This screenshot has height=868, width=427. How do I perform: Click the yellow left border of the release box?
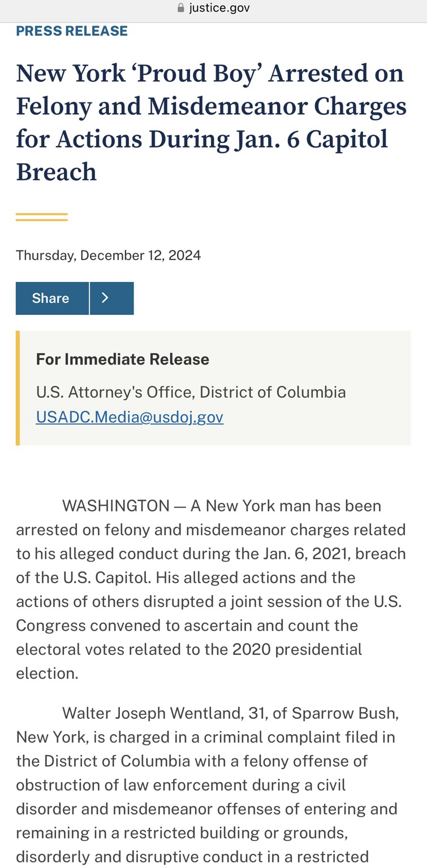click(18, 388)
